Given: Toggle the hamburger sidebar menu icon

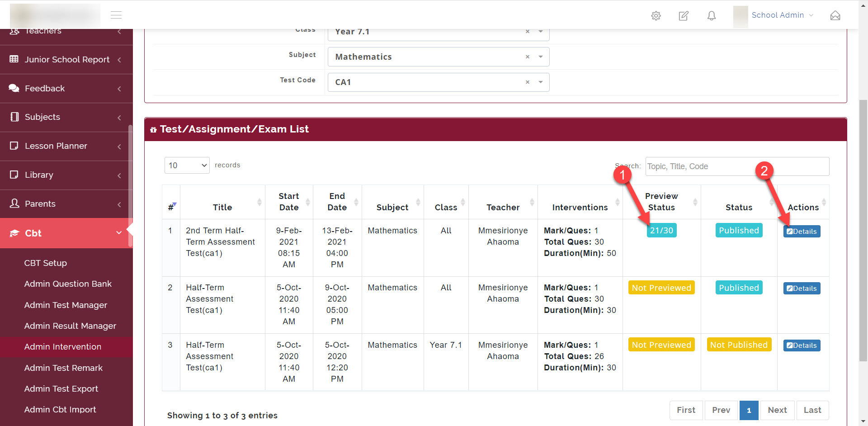Looking at the screenshot, I should (x=116, y=15).
